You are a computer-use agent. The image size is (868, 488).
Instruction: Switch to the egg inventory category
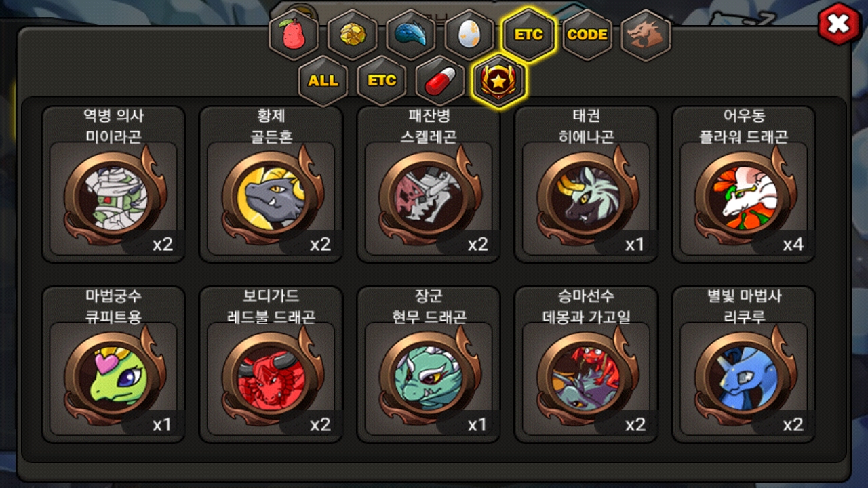[x=469, y=35]
